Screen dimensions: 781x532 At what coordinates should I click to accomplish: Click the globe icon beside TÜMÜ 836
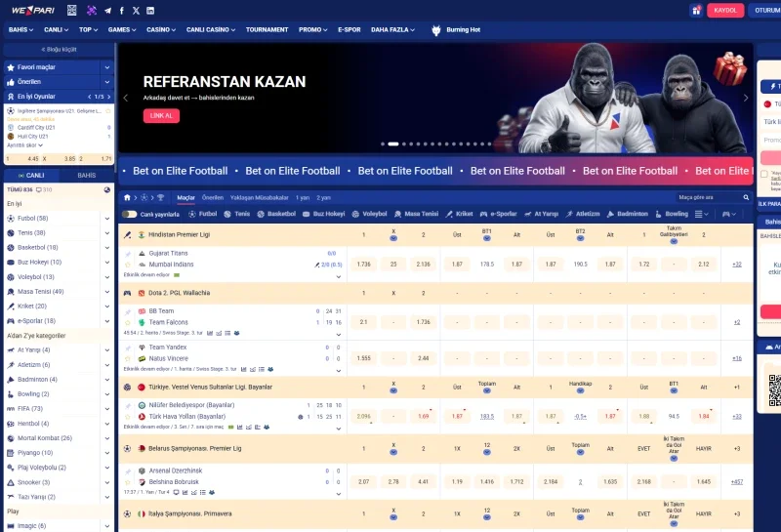107,189
